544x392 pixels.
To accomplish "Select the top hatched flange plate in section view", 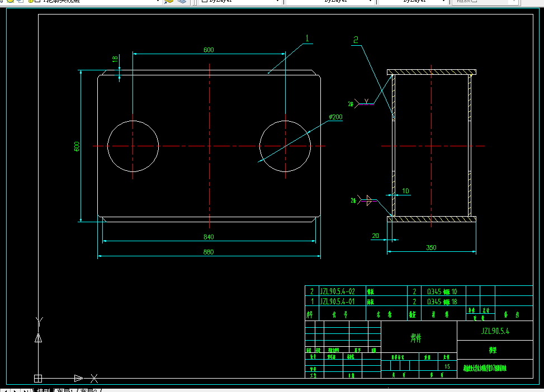I will pyautogui.click(x=432, y=72).
